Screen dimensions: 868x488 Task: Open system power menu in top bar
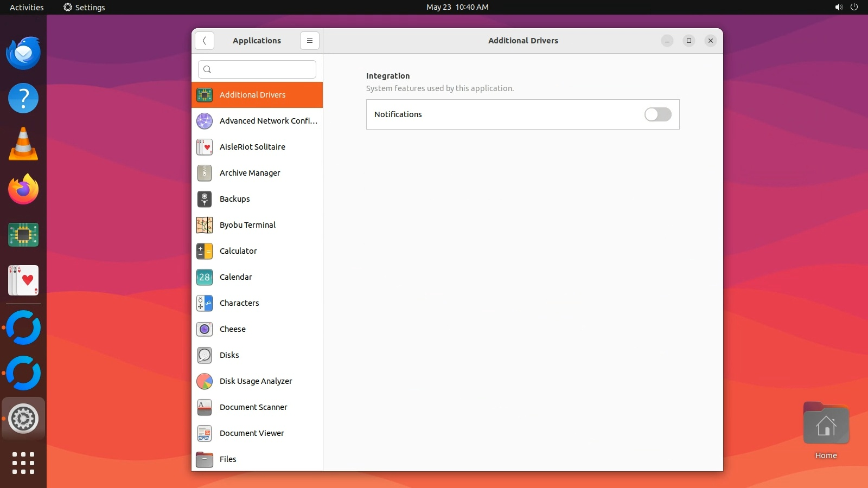pyautogui.click(x=854, y=7)
